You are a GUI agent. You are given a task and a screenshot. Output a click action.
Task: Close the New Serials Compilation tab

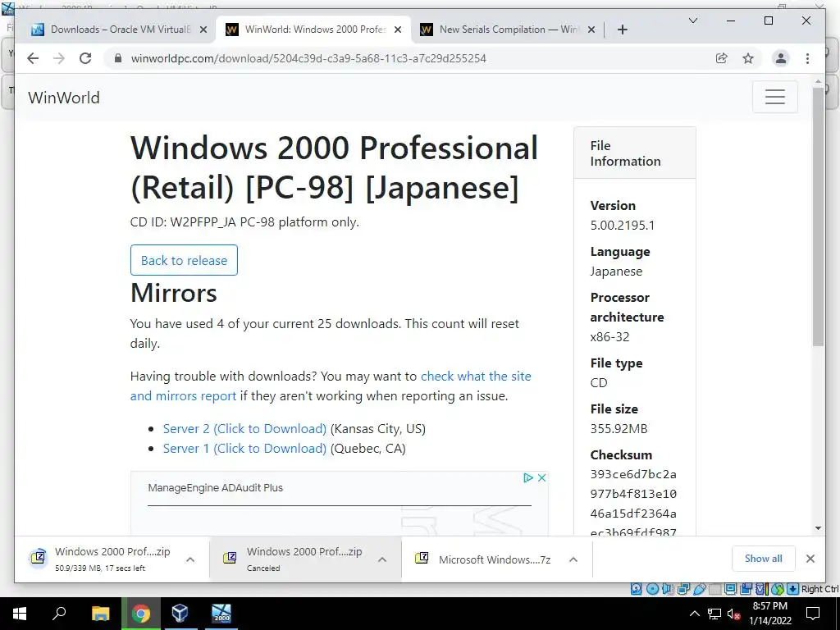[x=591, y=30]
